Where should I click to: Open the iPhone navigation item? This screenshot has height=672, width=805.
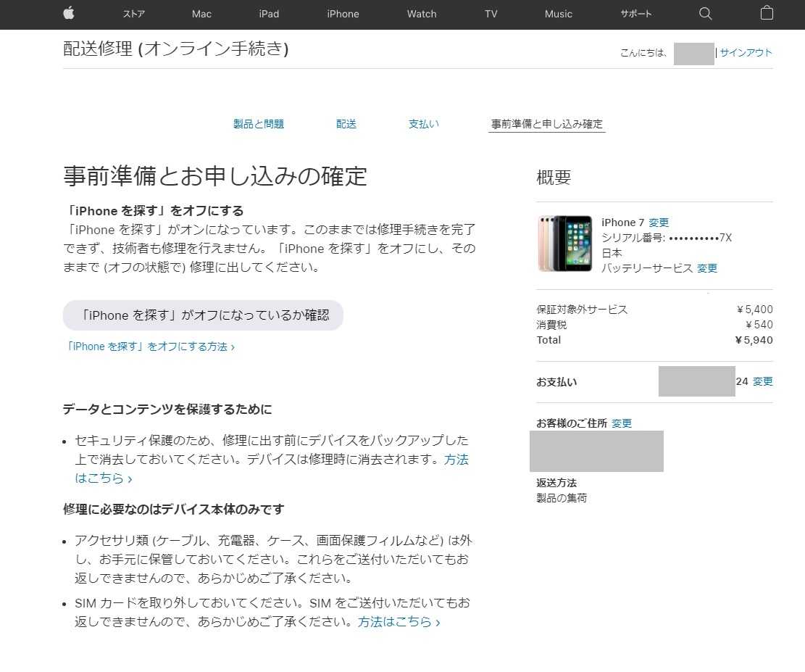tap(343, 14)
